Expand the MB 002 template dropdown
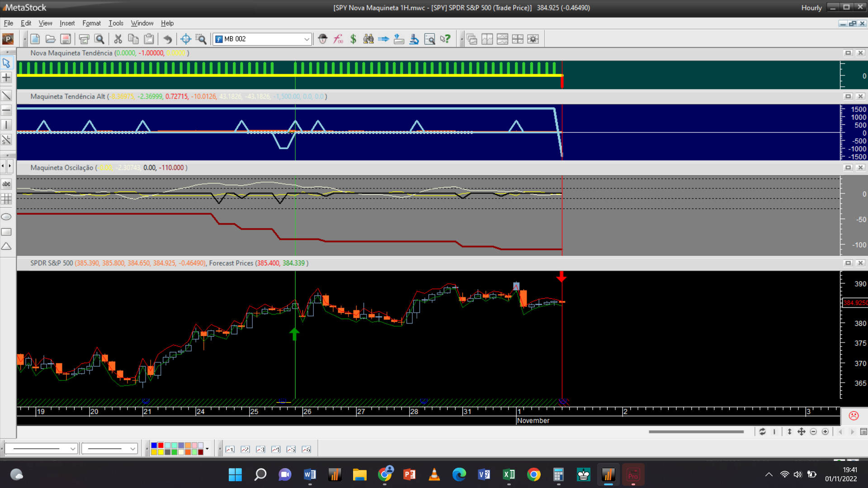This screenshot has width=868, height=488. tap(307, 39)
